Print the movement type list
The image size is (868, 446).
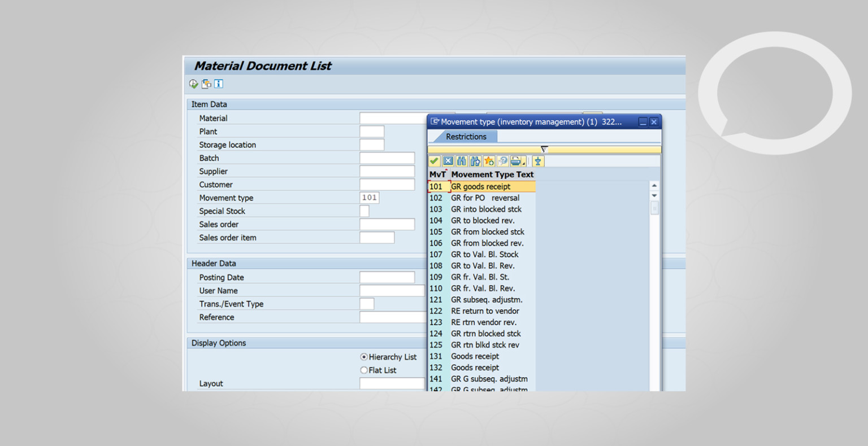(516, 161)
